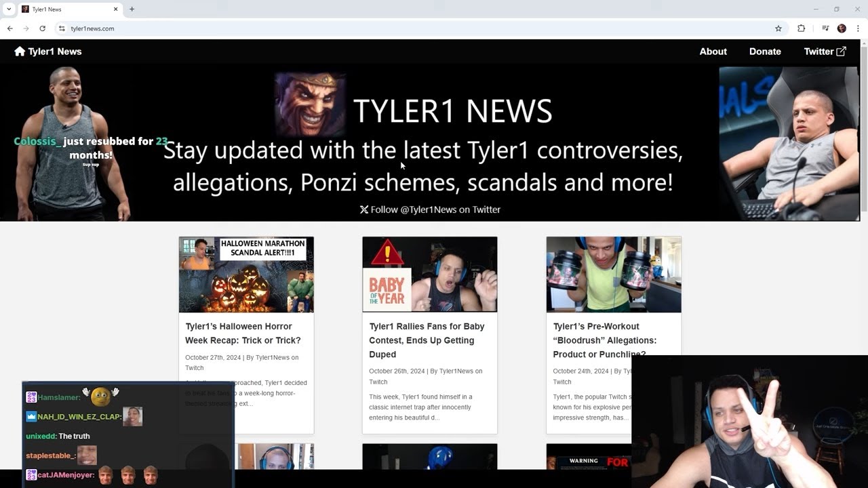Click the home icon next to Tyler1 News
The width and height of the screenshot is (868, 488).
click(x=20, y=52)
